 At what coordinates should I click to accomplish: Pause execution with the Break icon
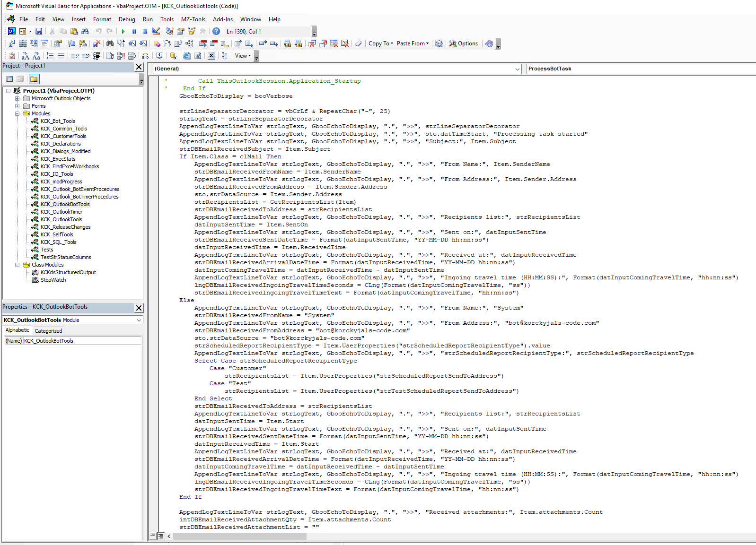click(x=134, y=31)
